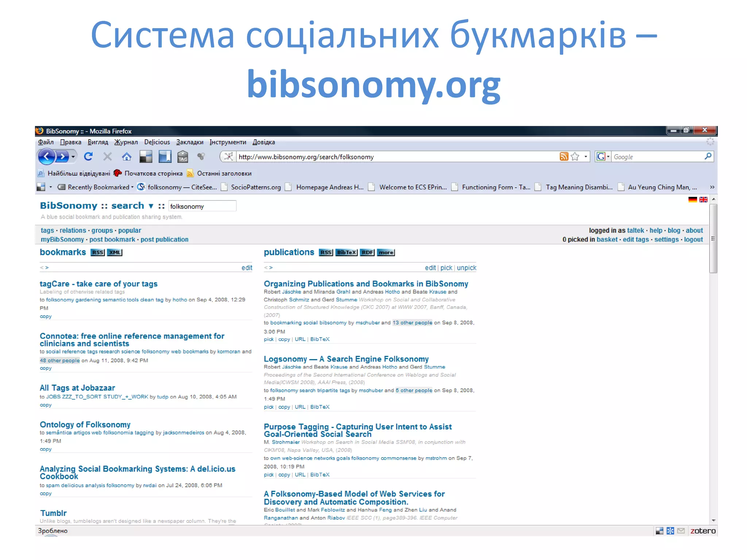Open the Довідка menu

coord(264,142)
